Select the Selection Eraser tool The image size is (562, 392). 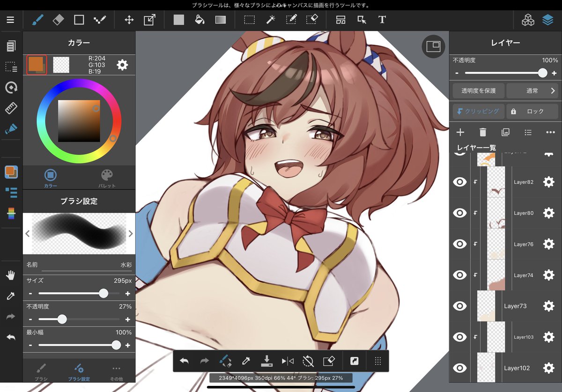311,20
